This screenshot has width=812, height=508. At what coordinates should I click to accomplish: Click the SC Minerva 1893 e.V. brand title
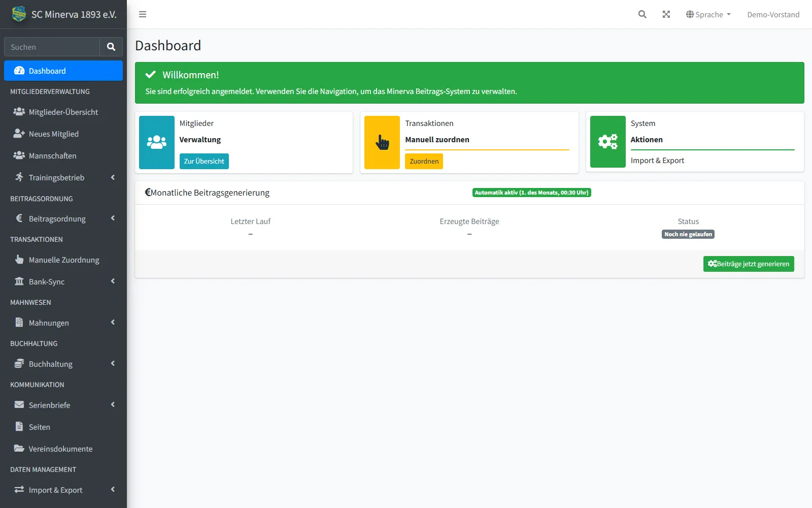(x=74, y=14)
